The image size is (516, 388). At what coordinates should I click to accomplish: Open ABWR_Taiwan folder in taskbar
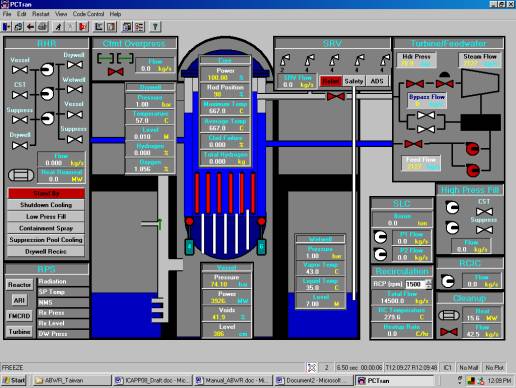(x=72, y=380)
